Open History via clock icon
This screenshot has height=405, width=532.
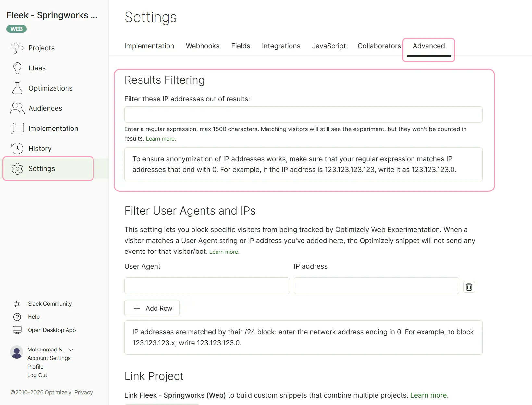pyautogui.click(x=17, y=149)
